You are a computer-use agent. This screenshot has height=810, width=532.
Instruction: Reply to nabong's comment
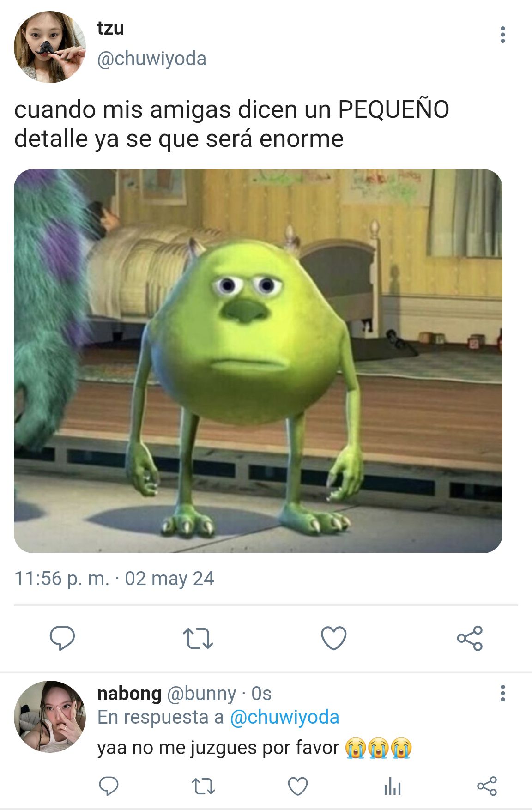[x=109, y=786]
